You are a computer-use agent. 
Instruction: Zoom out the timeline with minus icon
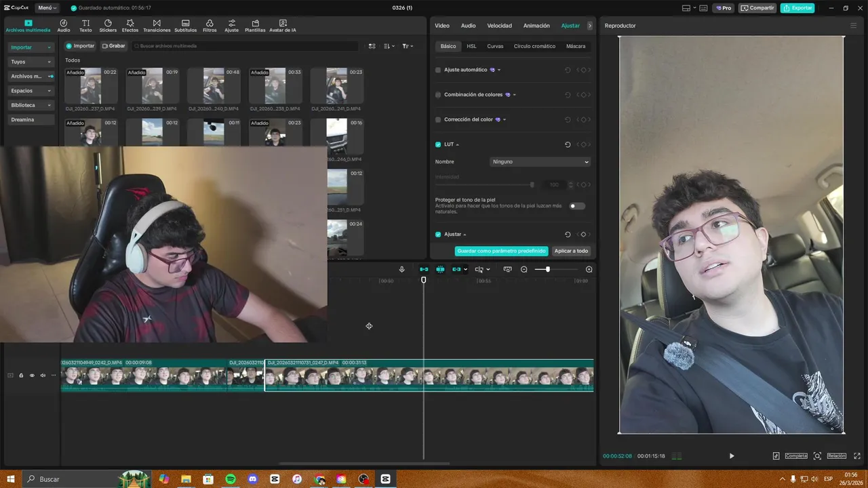click(524, 269)
